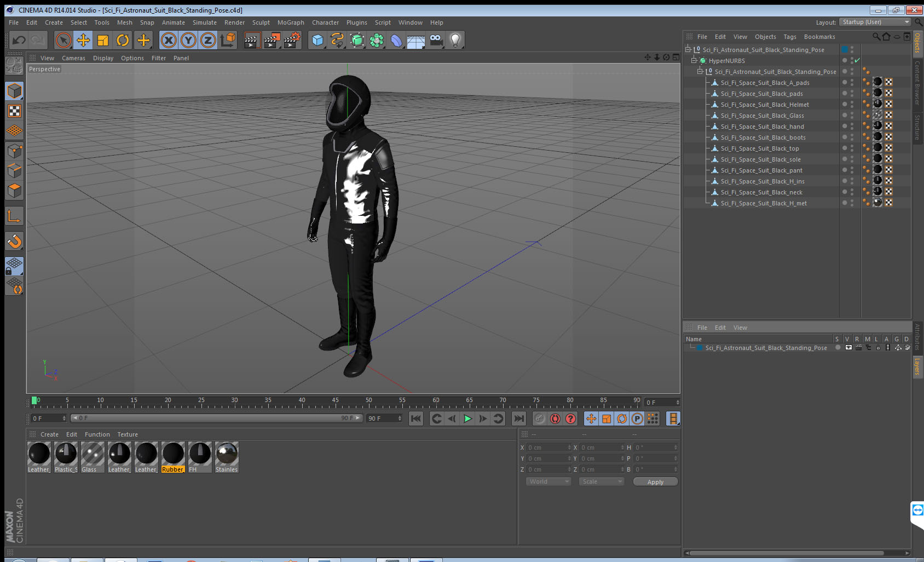The height and width of the screenshot is (562, 924).
Task: Toggle HyperNURBS enable checkmark
Action: point(857,60)
